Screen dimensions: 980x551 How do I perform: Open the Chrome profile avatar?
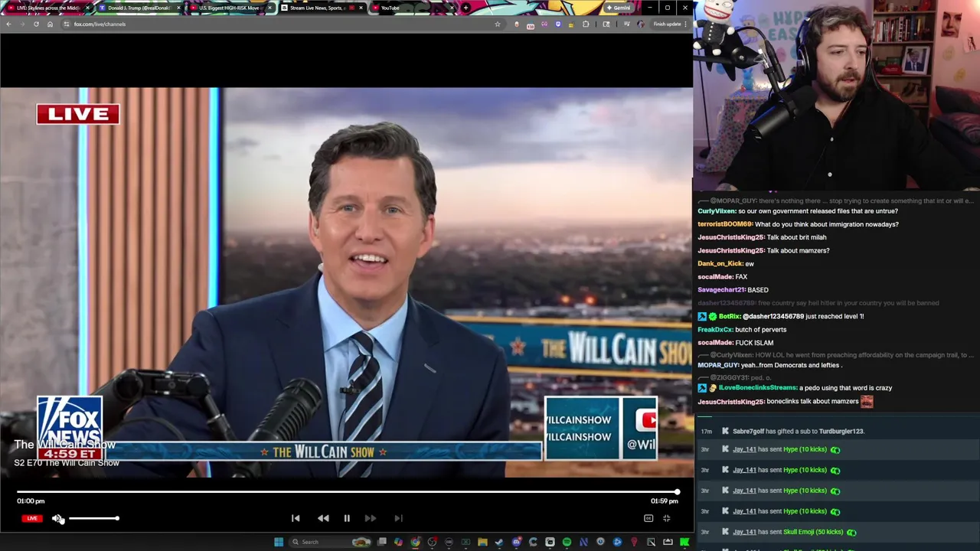[641, 24]
